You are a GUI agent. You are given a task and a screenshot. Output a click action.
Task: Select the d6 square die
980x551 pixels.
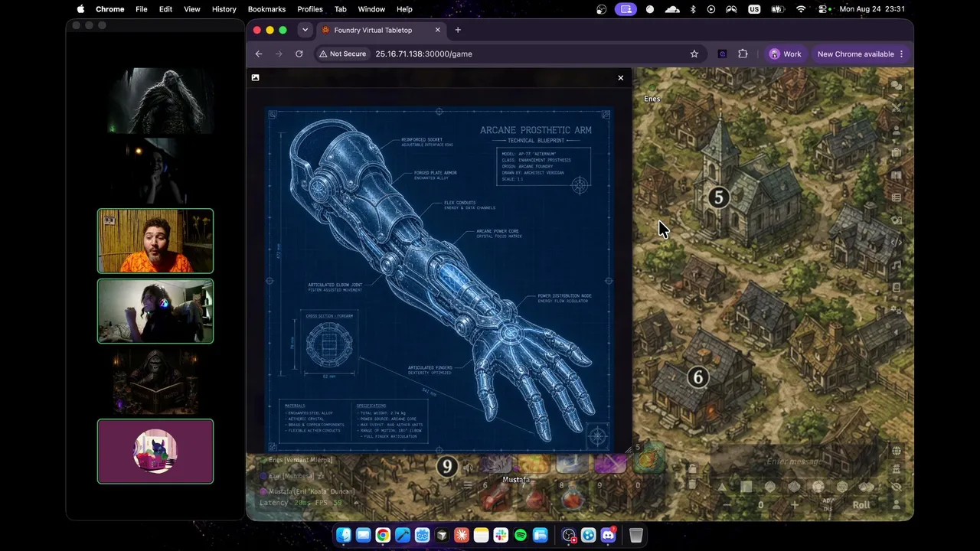(746, 487)
